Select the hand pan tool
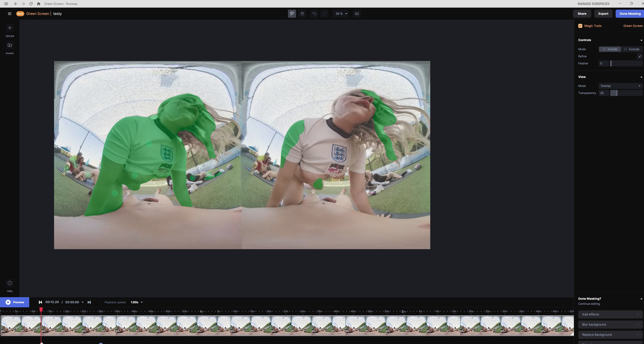The image size is (644, 344). point(302,14)
